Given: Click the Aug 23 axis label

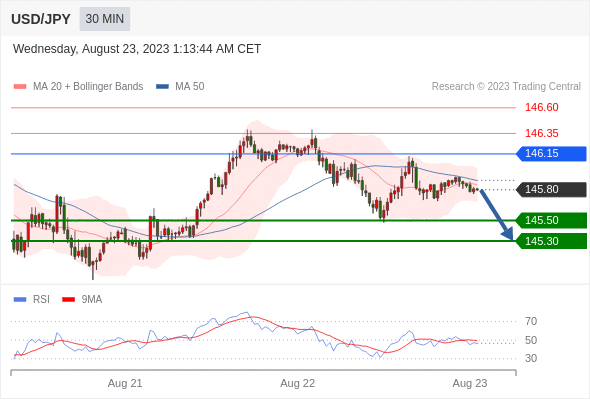Looking at the screenshot, I should tap(470, 383).
